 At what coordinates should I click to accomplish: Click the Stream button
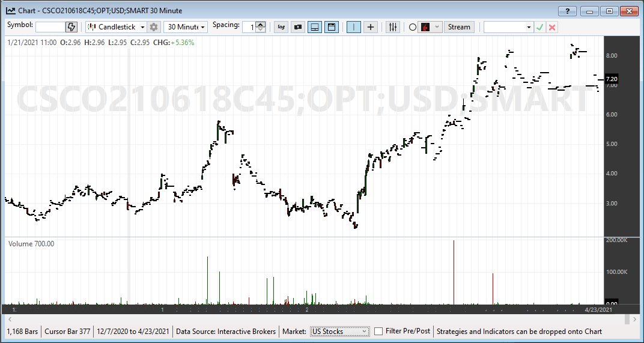click(459, 27)
